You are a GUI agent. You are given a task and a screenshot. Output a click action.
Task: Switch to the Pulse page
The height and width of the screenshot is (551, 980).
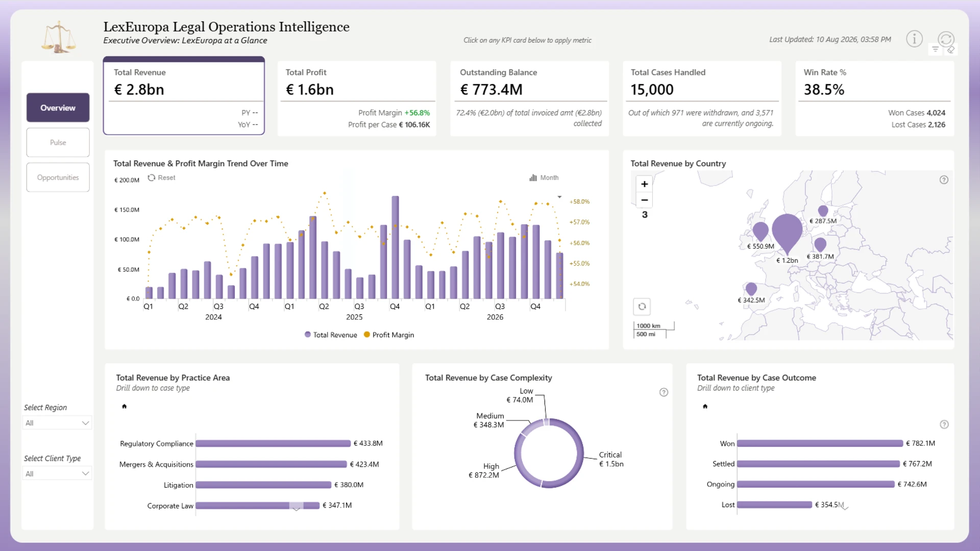pyautogui.click(x=58, y=142)
